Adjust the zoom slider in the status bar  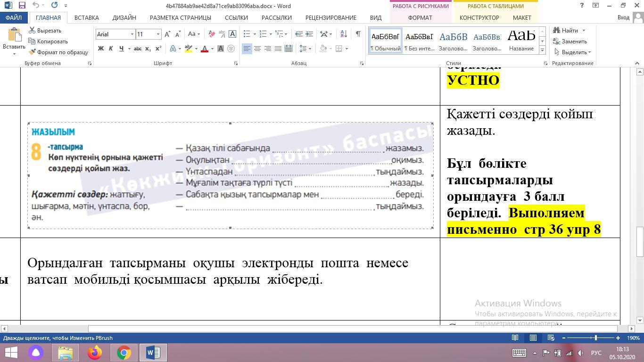(595, 338)
